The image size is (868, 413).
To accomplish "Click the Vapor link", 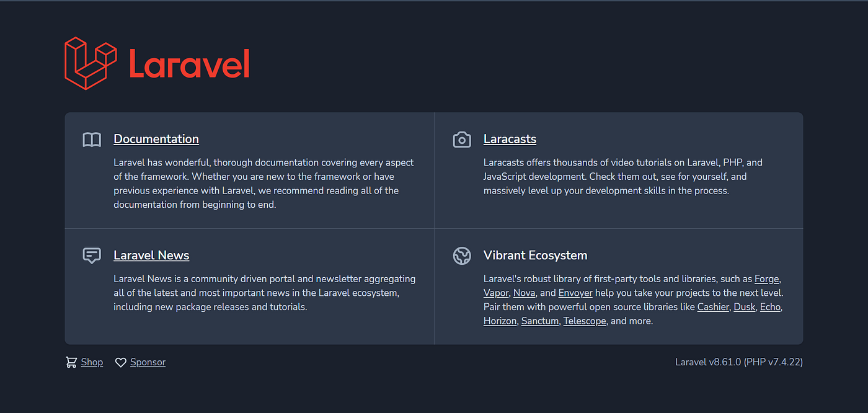I will click(x=496, y=293).
